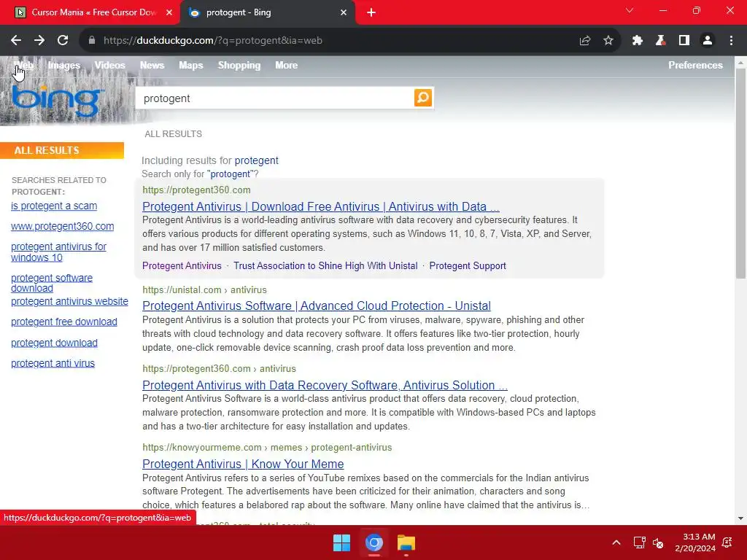Screen dimensions: 747x560
Task: Open 'protegent free download' related link
Action: click(64, 322)
